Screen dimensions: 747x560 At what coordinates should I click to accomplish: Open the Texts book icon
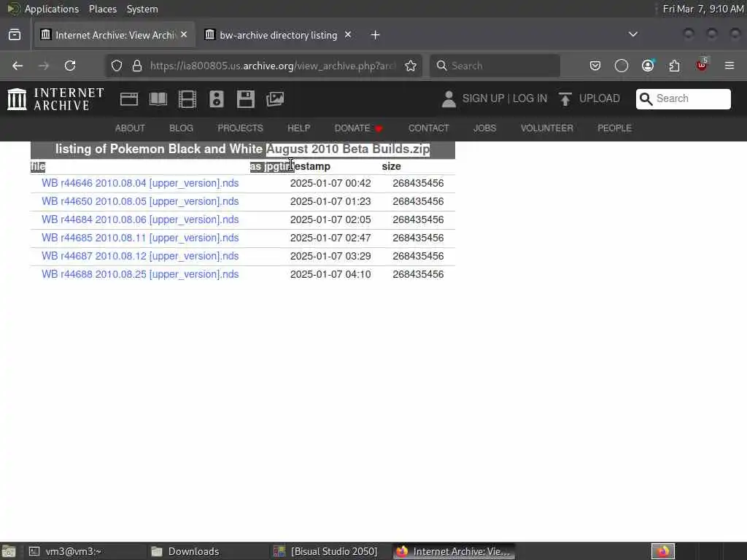click(x=158, y=99)
